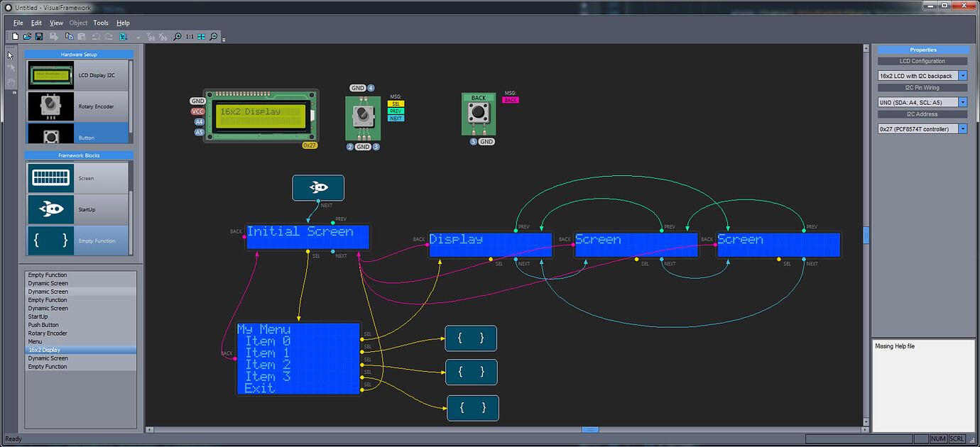Click the fit-to-window zoom icon
Image resolution: width=980 pixels, height=447 pixels.
[201, 36]
